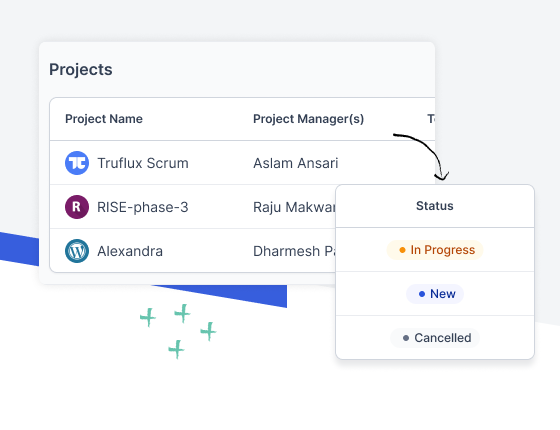
Task: Click manager name Aslam Ansari
Action: tap(295, 163)
